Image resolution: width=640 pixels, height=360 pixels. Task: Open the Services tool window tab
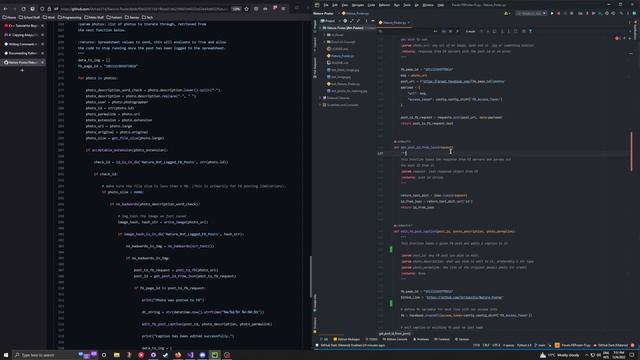tap(462, 340)
